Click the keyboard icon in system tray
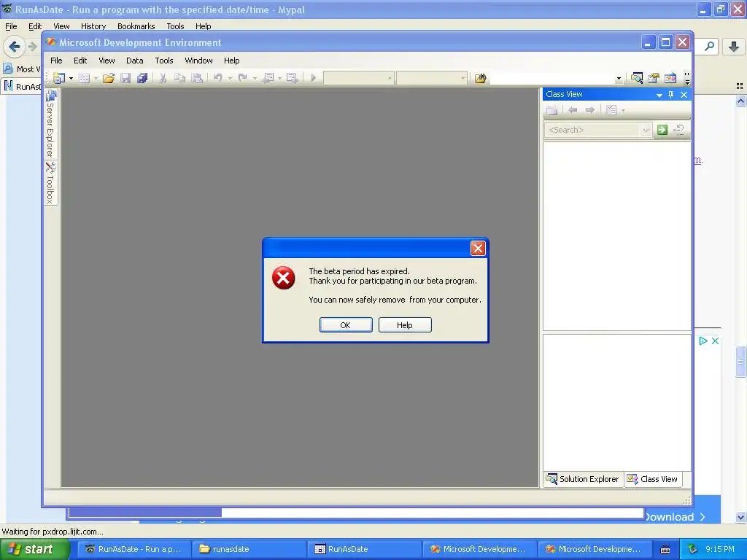 (x=665, y=550)
